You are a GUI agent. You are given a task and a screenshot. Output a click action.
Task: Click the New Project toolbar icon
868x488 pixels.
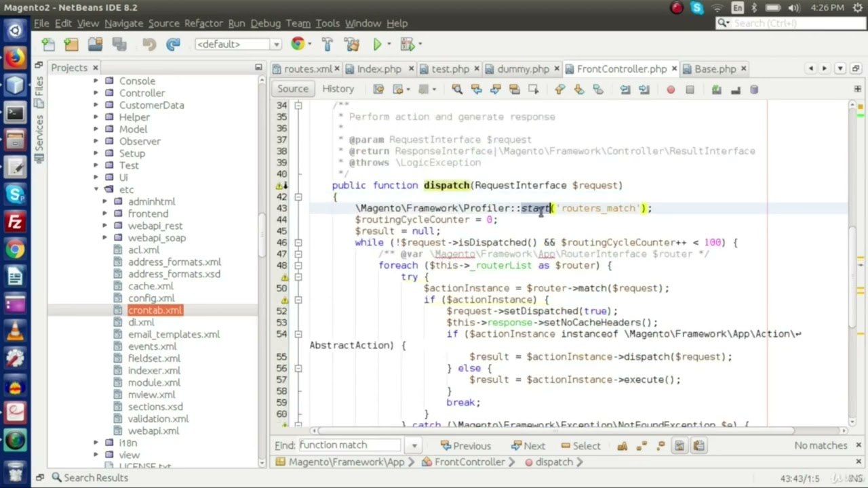pyautogui.click(x=71, y=44)
